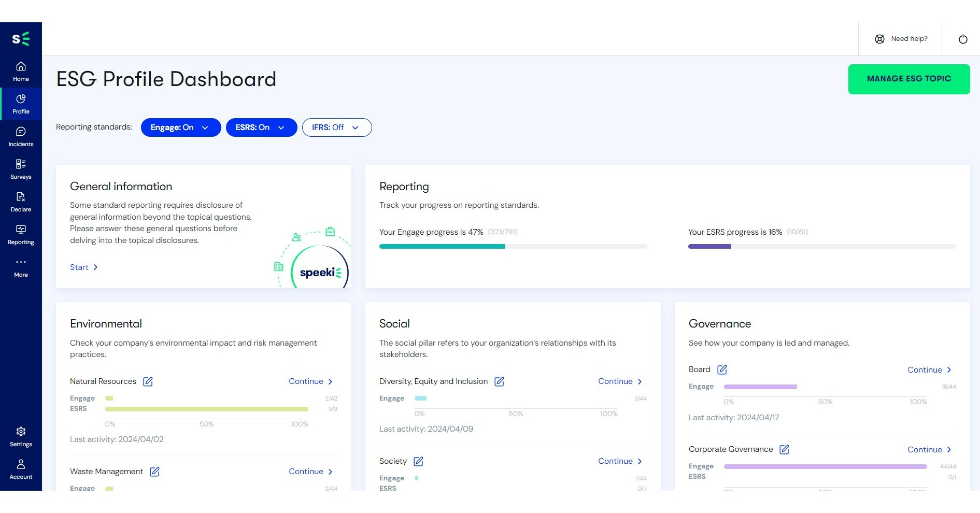Edit the Board topic via its pencil icon
The image size is (980, 513).
click(722, 369)
